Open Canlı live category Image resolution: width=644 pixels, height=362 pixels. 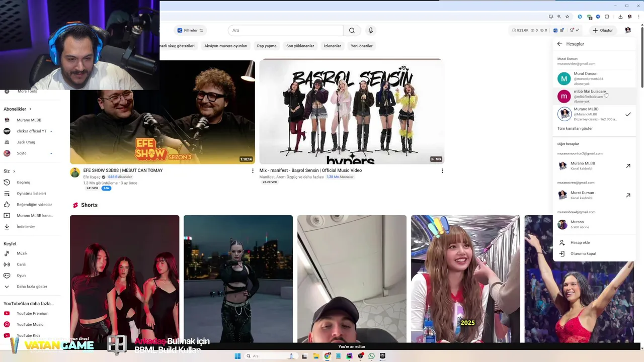tap(21, 264)
